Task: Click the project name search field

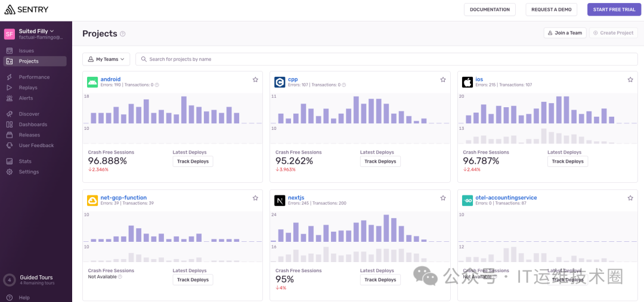Action: [386, 59]
